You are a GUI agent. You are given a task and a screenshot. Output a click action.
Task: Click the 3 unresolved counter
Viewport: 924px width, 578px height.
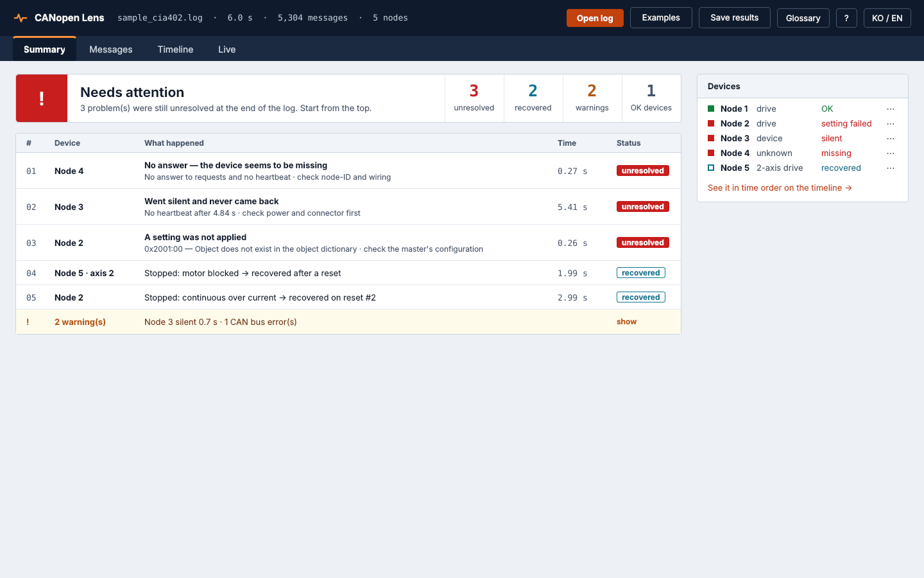coord(474,98)
